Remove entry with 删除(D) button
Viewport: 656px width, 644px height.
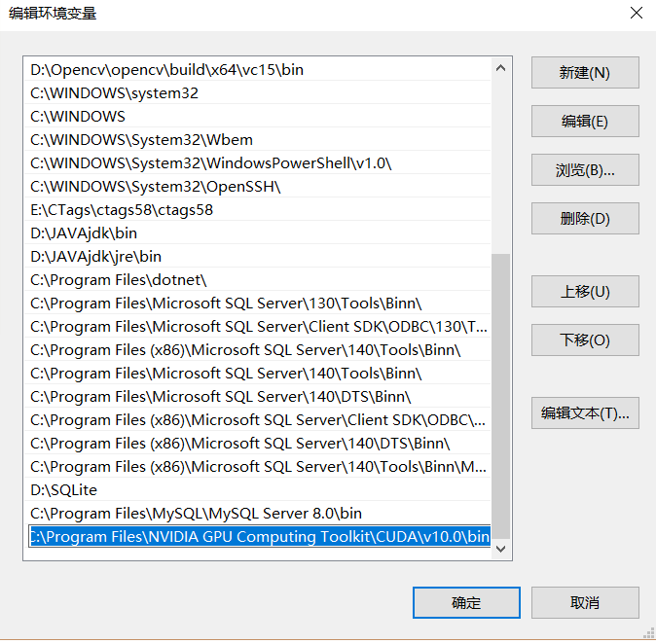585,218
